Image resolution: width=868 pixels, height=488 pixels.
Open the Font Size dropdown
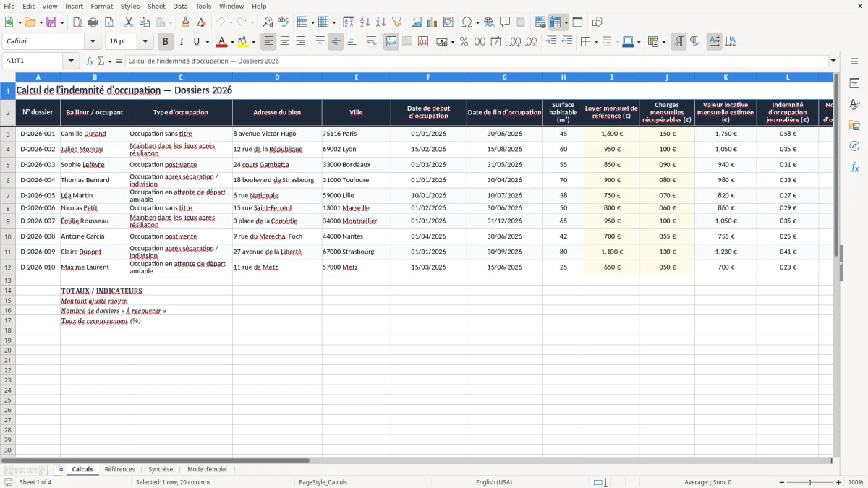[x=145, y=42]
